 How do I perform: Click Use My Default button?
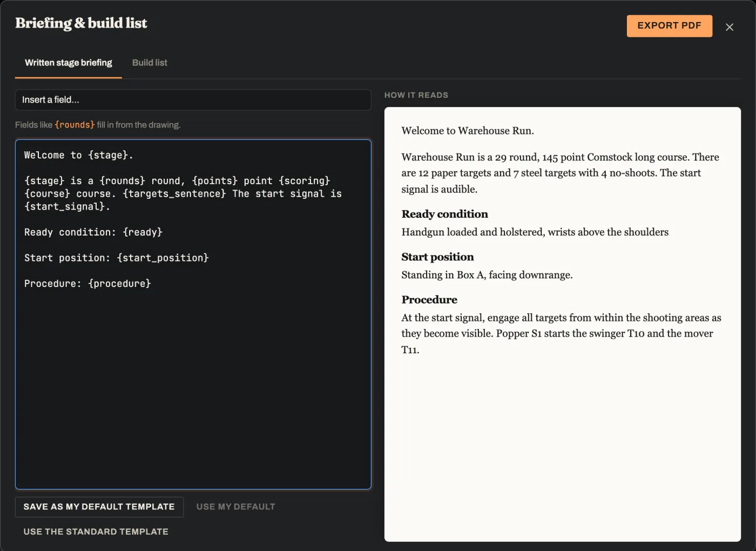click(x=236, y=507)
